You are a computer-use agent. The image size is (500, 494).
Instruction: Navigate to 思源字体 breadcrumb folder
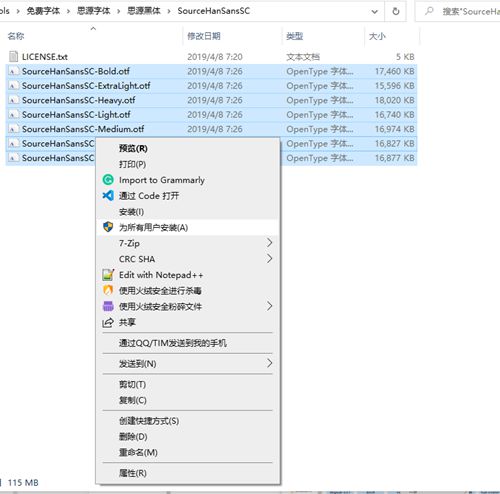pos(94,11)
